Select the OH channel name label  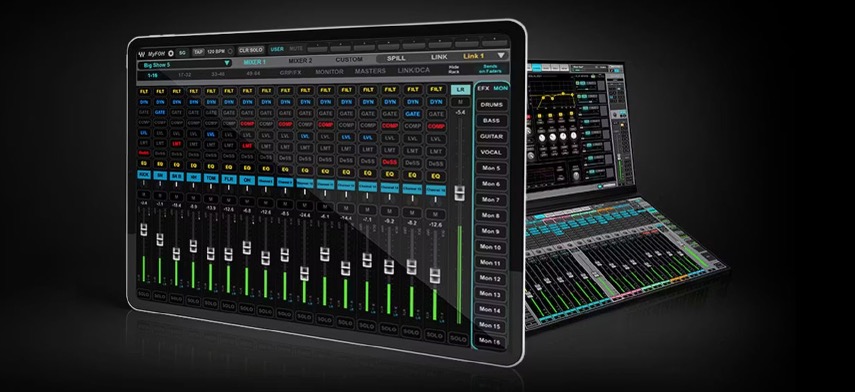click(248, 180)
